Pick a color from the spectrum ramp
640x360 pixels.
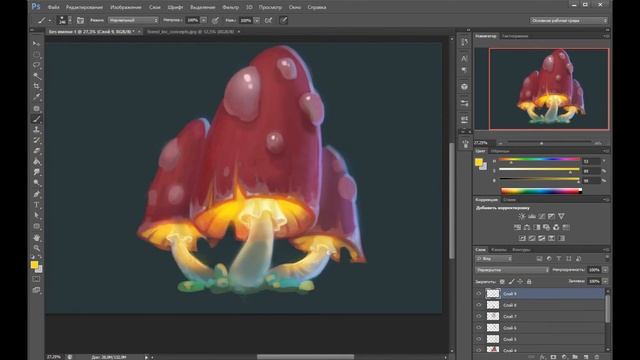[541, 191]
